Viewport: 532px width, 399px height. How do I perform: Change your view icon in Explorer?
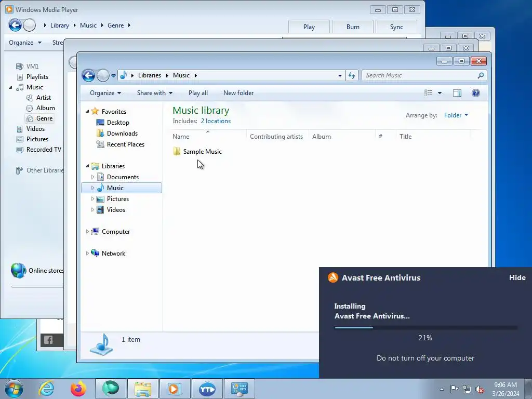[429, 93]
